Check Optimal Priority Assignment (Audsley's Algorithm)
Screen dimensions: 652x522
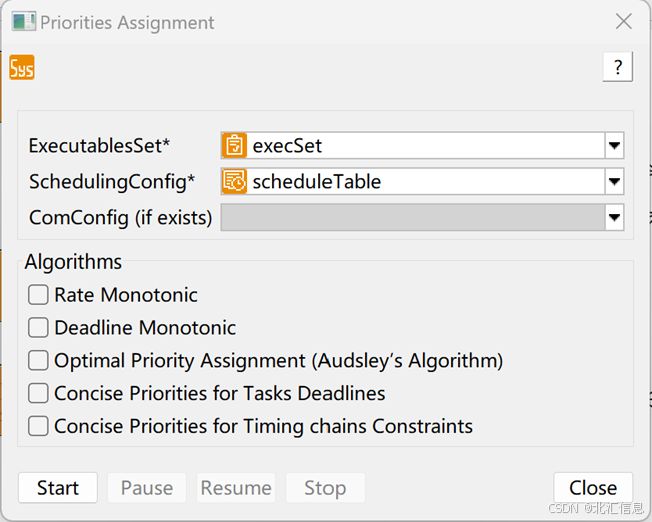(x=38, y=361)
